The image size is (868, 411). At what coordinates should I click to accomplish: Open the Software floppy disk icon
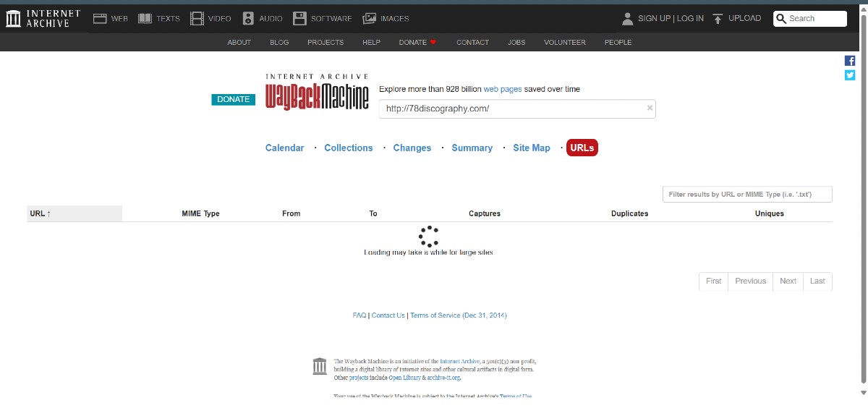pyautogui.click(x=299, y=19)
